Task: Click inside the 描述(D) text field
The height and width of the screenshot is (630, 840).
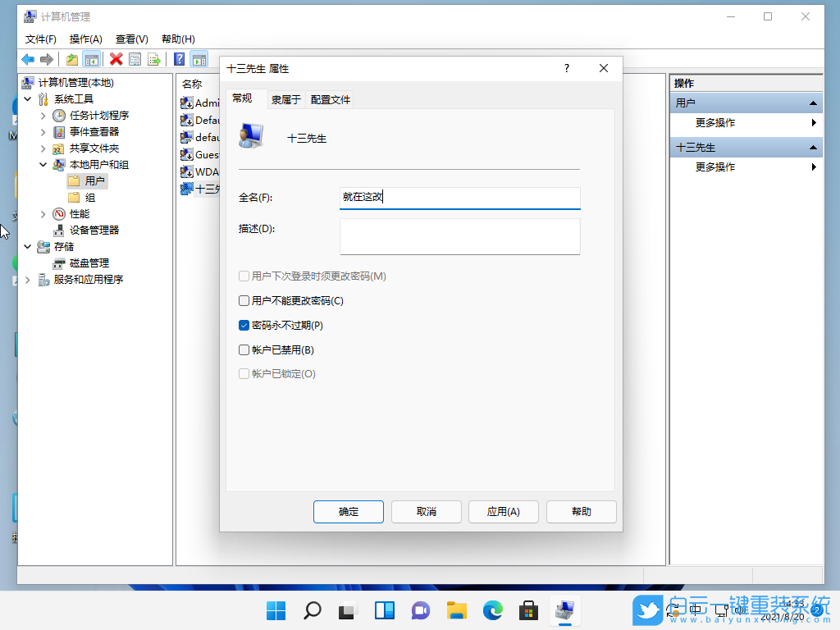Action: [x=459, y=237]
